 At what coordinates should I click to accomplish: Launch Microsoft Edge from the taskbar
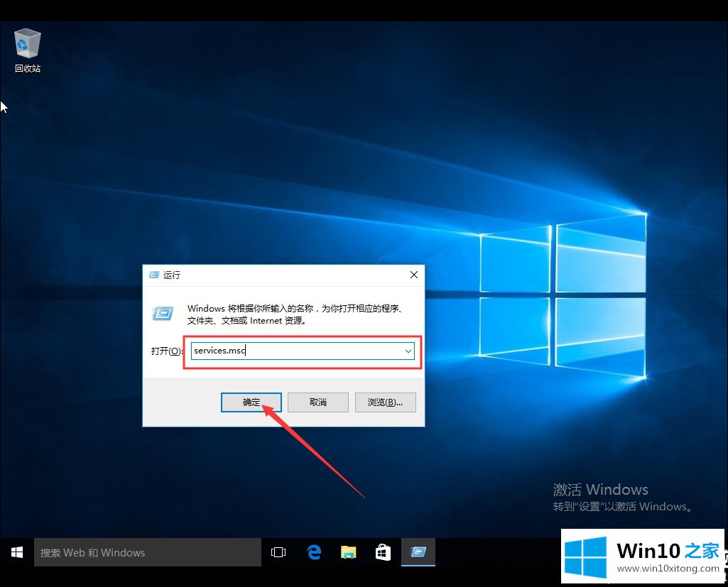pyautogui.click(x=314, y=552)
